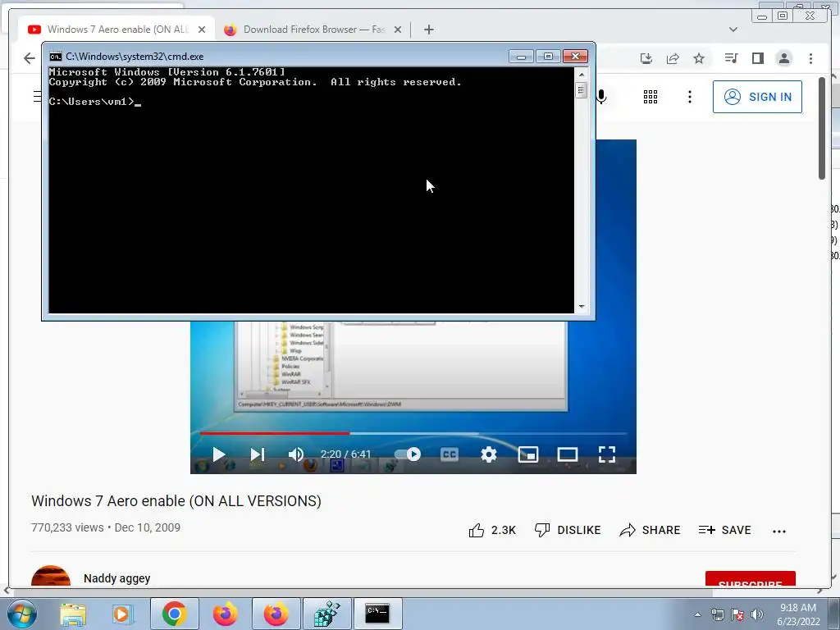Open YouTube settings three-dot menu
840x630 pixels.
pyautogui.click(x=689, y=97)
